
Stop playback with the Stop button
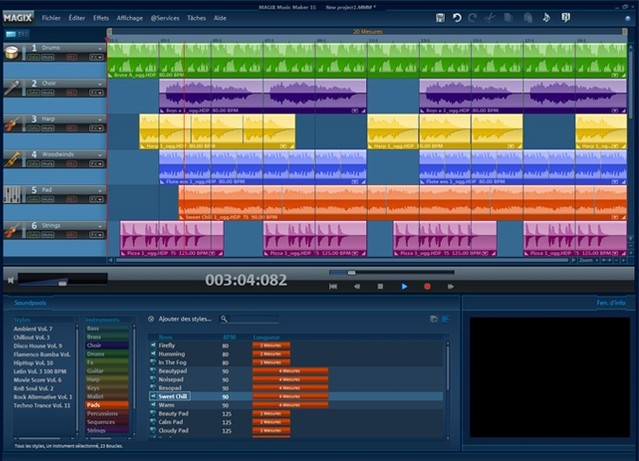coord(380,287)
